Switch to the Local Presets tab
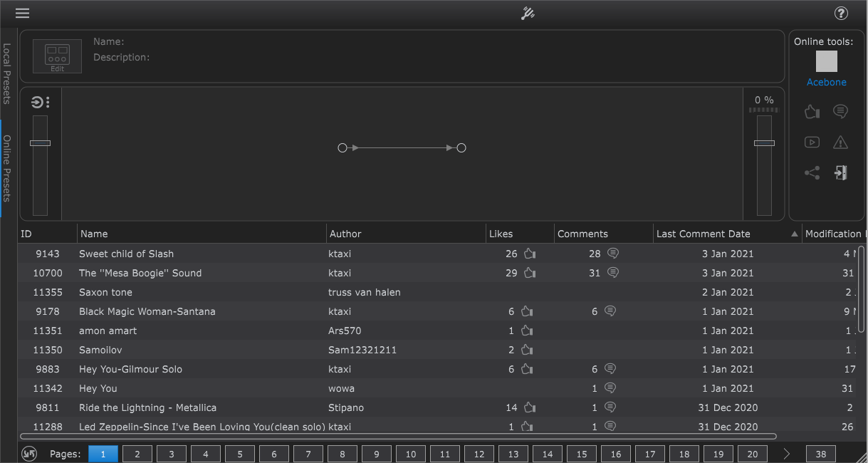The image size is (868, 463). tap(7, 73)
